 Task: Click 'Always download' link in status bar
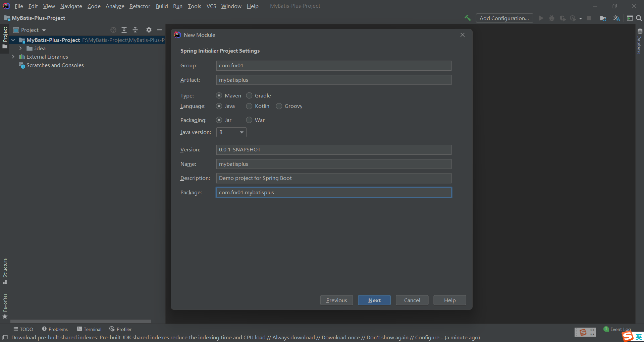click(293, 337)
